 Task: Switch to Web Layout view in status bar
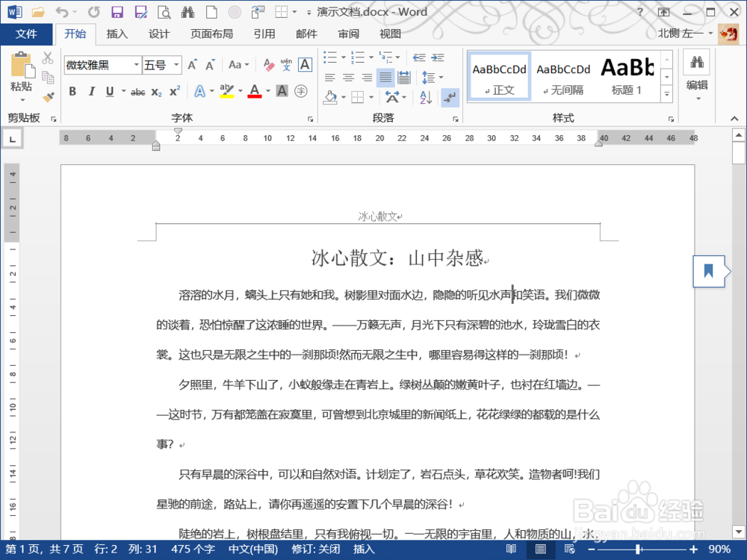[569, 549]
